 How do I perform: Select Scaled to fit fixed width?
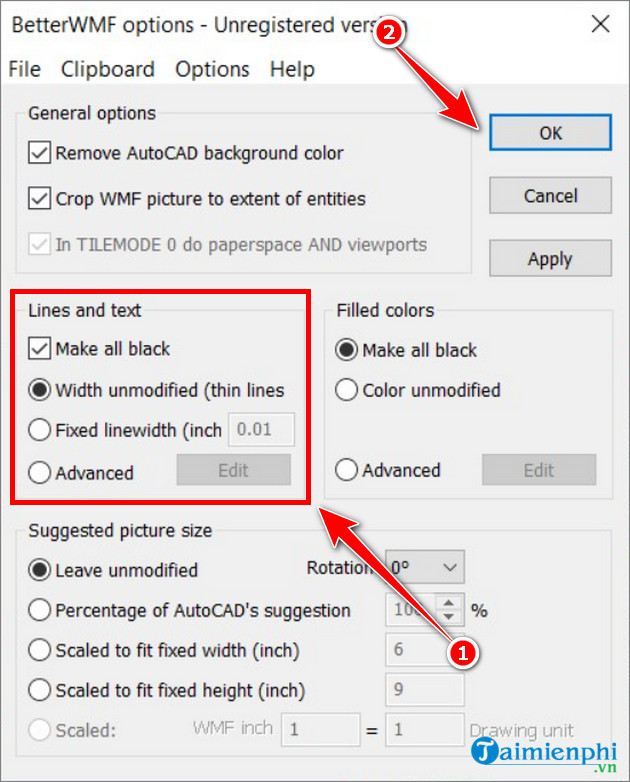(x=40, y=651)
